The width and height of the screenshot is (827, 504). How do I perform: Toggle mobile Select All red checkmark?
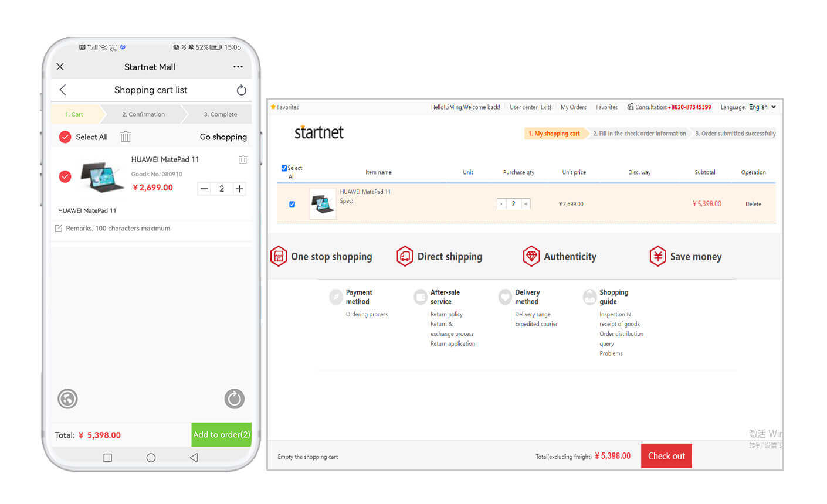click(65, 137)
